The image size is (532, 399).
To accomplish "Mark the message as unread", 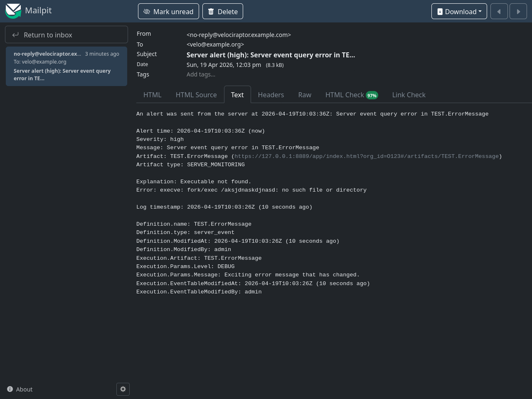I will point(168,12).
